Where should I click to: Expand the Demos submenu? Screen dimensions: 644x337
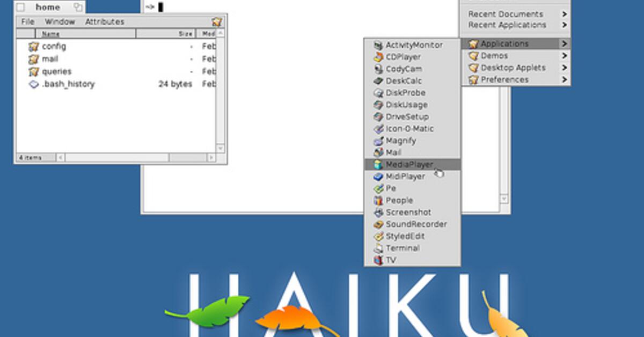[x=515, y=56]
